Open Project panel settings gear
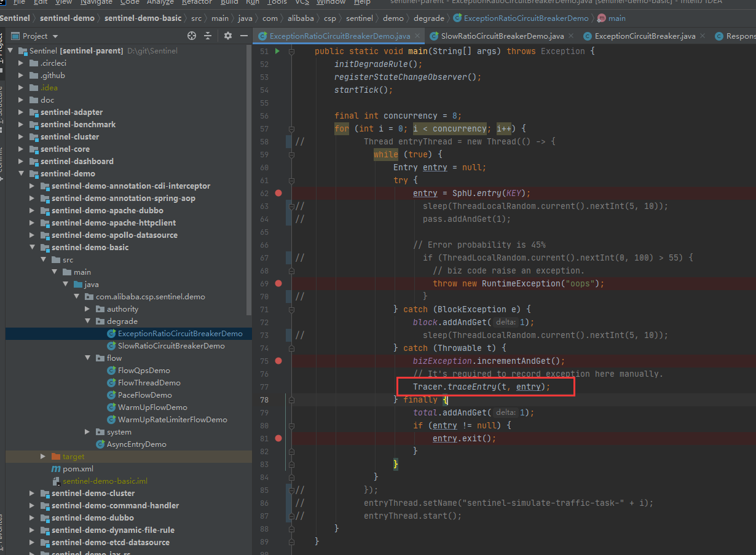 coord(228,36)
